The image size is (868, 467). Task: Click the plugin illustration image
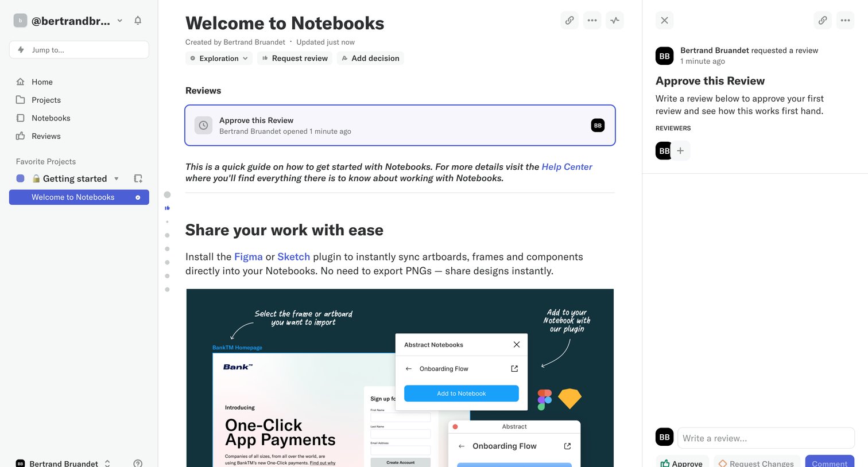tap(400, 378)
